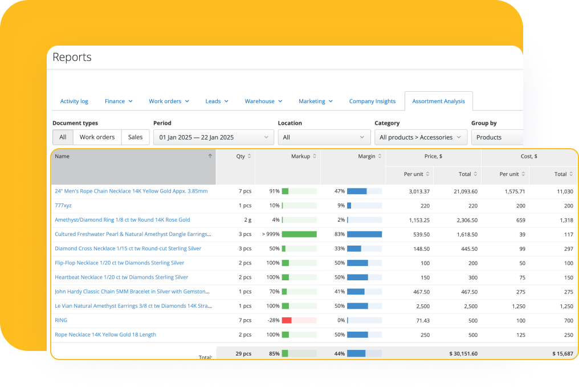Open the RING product link
This screenshot has width=579, height=392.
[60, 320]
